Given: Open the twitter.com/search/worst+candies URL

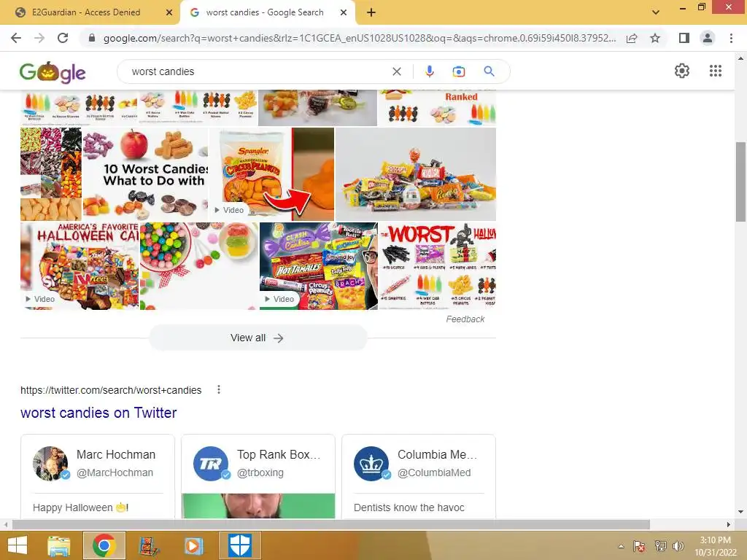Looking at the screenshot, I should (111, 390).
